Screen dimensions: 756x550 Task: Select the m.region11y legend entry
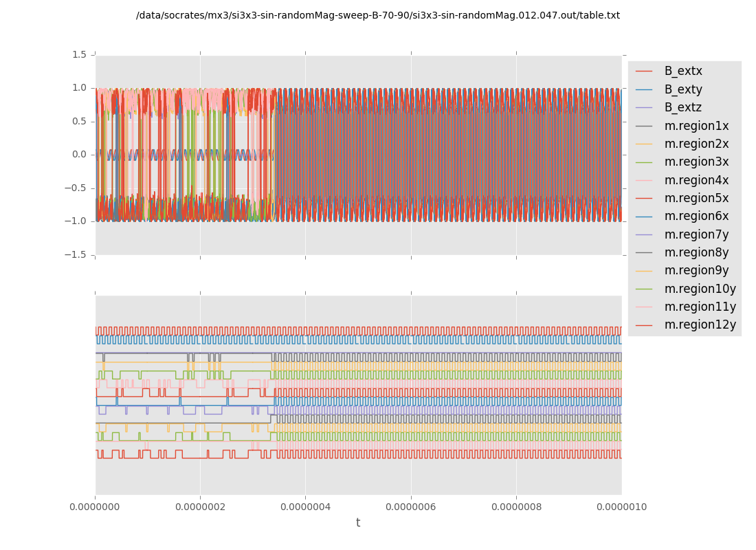[700, 307]
